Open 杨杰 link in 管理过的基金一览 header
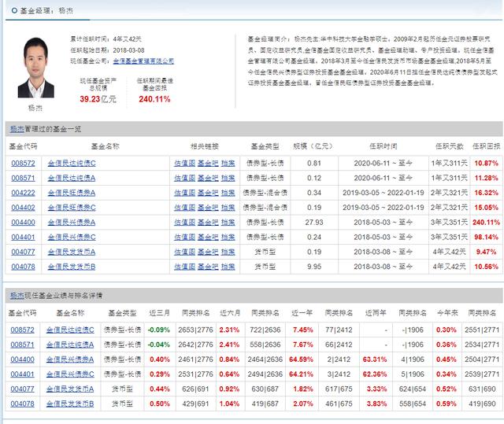 click(17, 129)
